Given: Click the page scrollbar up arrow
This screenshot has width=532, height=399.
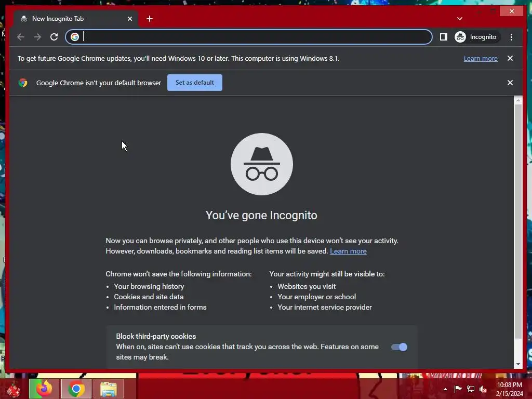Looking at the screenshot, I should coord(518,100).
